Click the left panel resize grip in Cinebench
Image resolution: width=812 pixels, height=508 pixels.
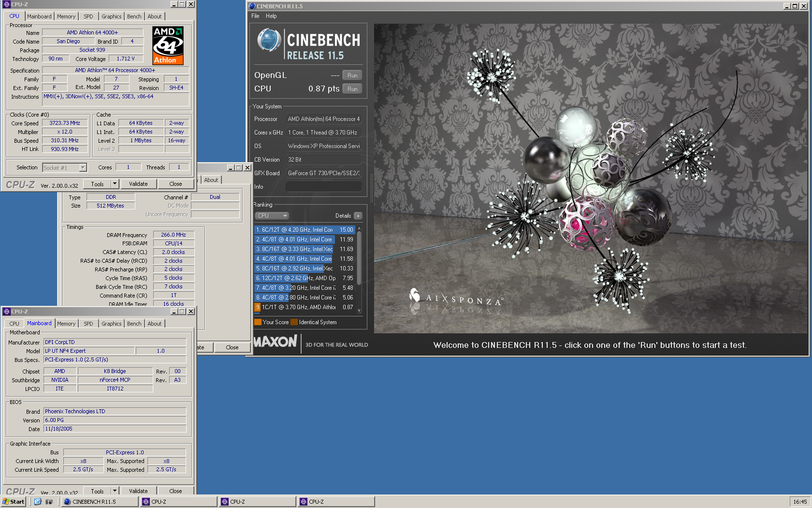(x=371, y=188)
